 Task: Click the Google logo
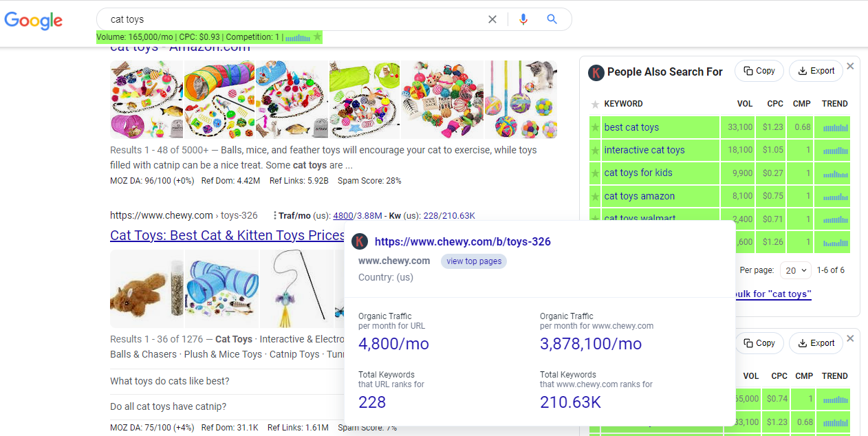33,21
